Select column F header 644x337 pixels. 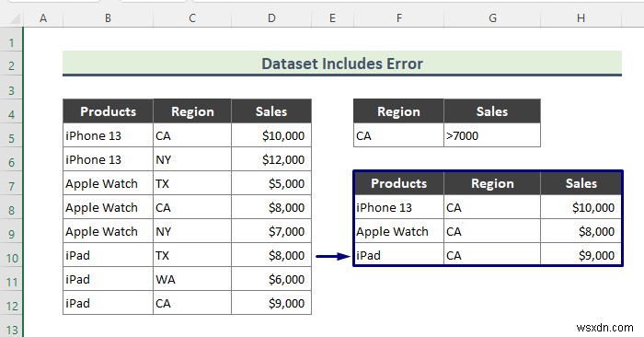(x=398, y=18)
